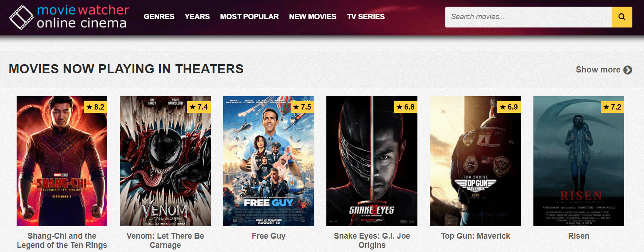Image resolution: width=644 pixels, height=252 pixels.
Task: Click the 7.4 star rating on Venom
Action: click(199, 107)
